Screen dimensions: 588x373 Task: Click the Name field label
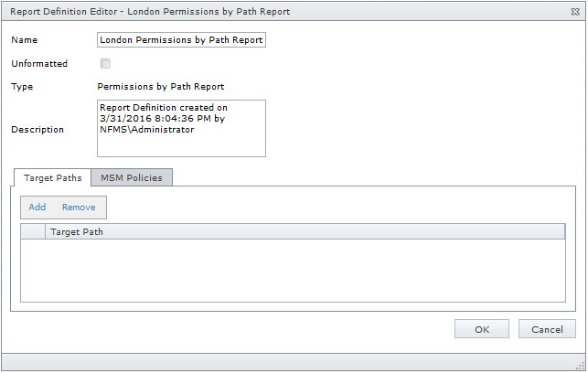click(x=24, y=41)
